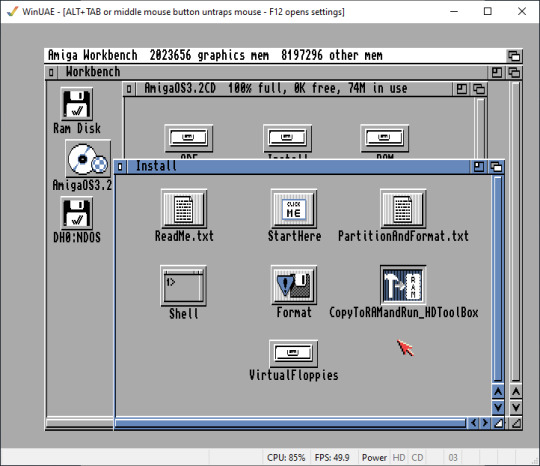This screenshot has width=540, height=466.
Task: Click the Install window horizontal scrollbar
Action: pos(291,423)
